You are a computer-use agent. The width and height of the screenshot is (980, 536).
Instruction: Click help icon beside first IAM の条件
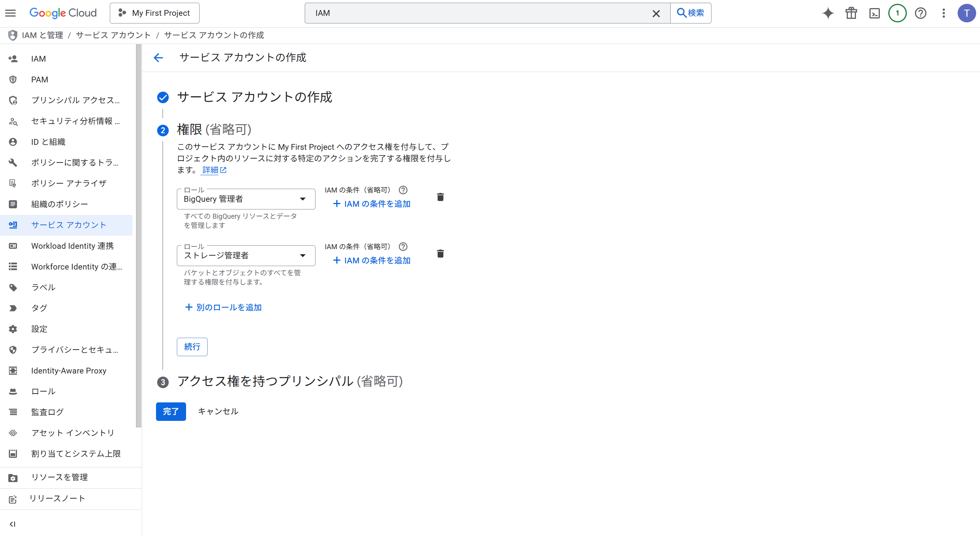(403, 190)
